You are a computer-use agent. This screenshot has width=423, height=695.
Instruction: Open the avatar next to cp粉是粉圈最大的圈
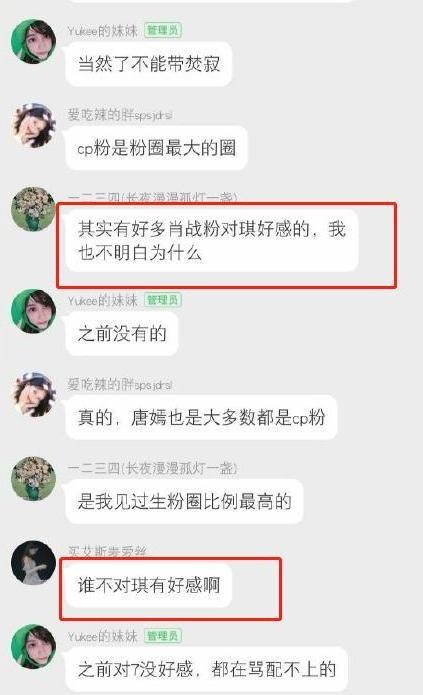tap(33, 125)
